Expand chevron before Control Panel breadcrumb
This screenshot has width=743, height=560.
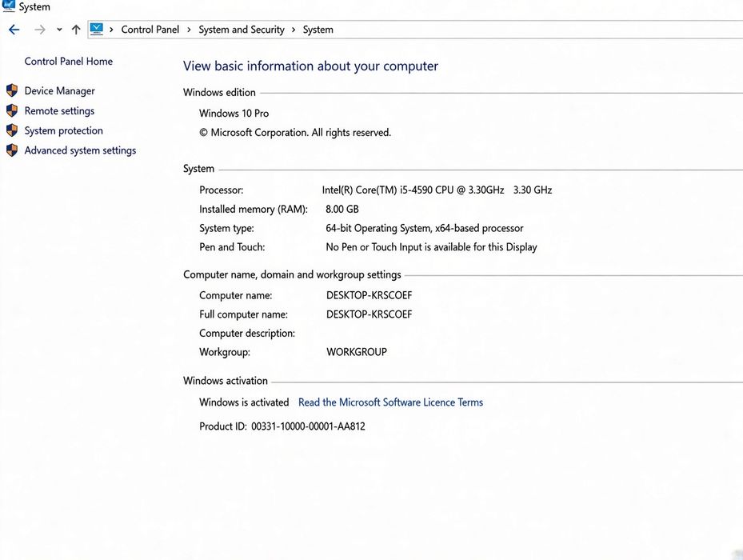(x=111, y=30)
